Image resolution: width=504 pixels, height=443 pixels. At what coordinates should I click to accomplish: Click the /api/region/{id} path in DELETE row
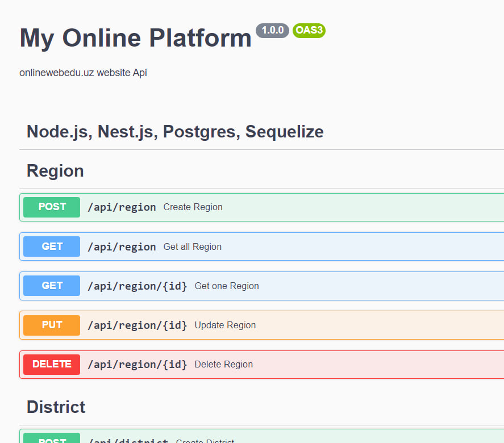[138, 365]
